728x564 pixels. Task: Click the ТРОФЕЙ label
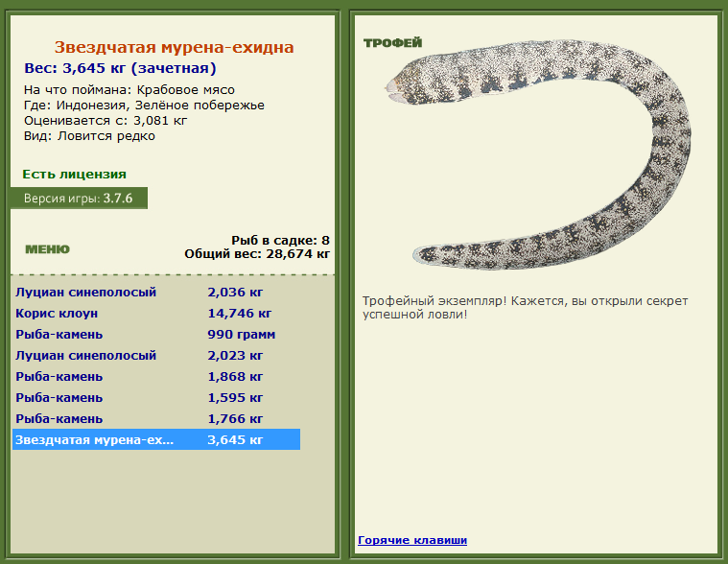pos(393,43)
